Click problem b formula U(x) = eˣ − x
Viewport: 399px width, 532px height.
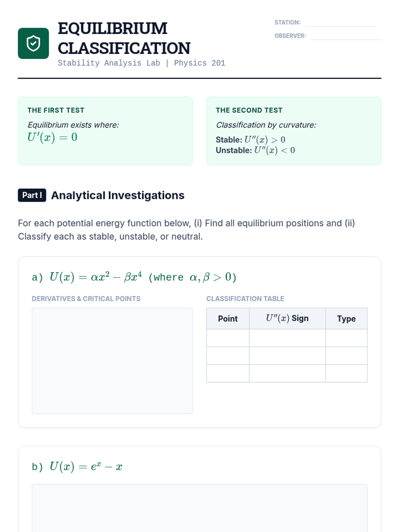tap(86, 466)
